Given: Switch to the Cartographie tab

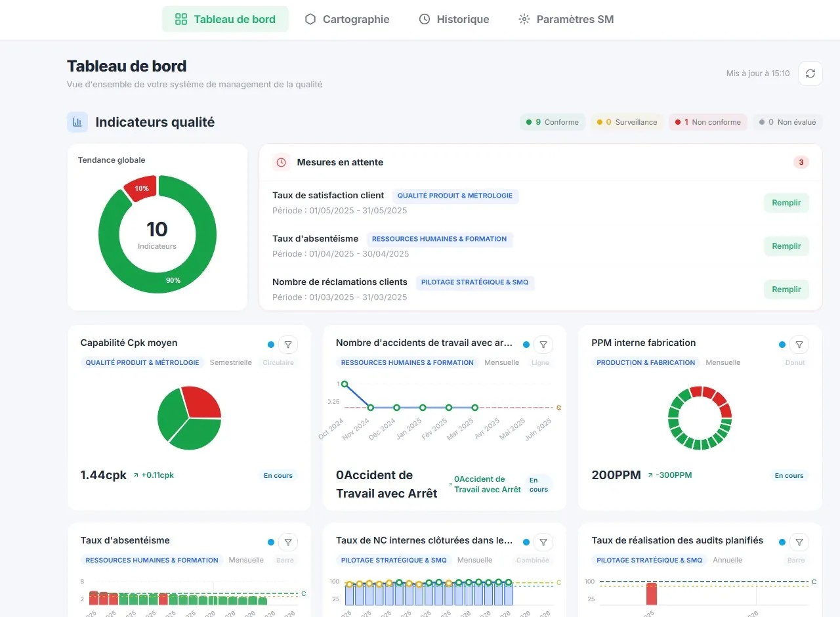Looking at the screenshot, I should 347,19.
